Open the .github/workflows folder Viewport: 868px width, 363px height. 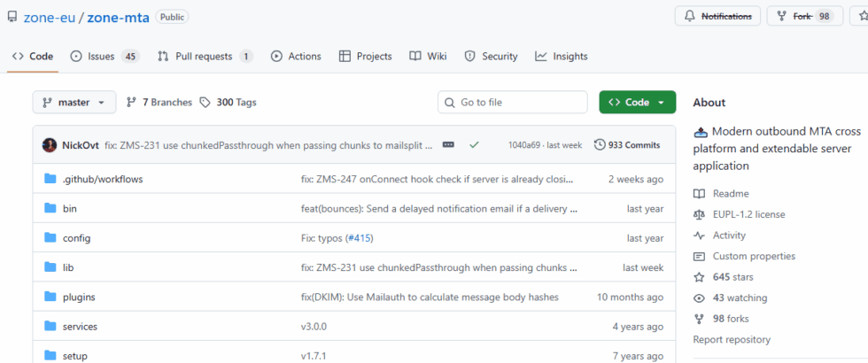point(102,179)
